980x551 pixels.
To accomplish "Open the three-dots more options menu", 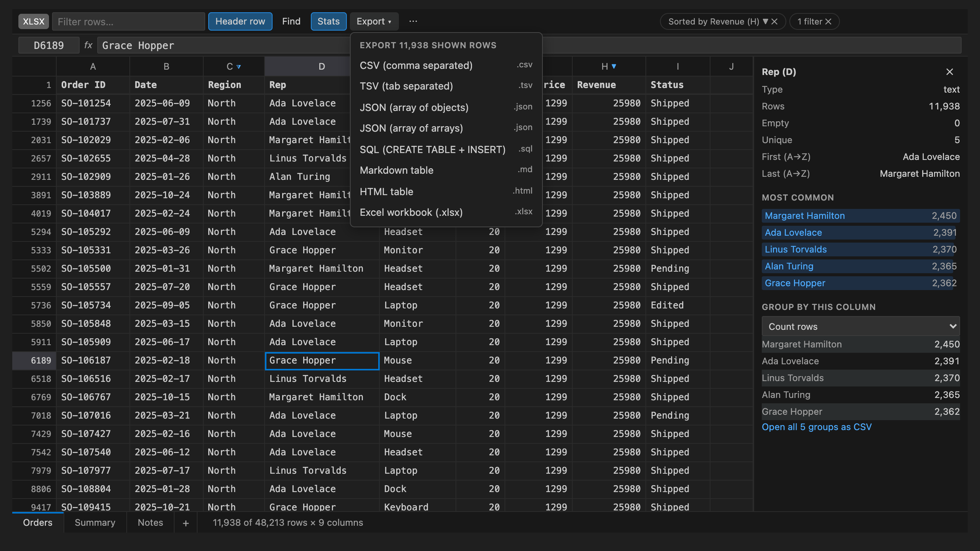I will 413,21.
